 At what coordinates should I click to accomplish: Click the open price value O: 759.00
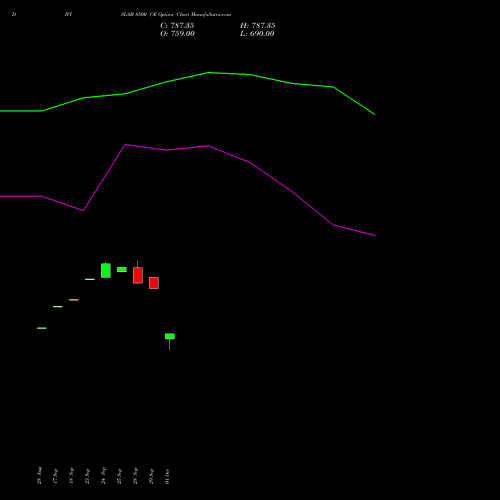pyautogui.click(x=177, y=34)
